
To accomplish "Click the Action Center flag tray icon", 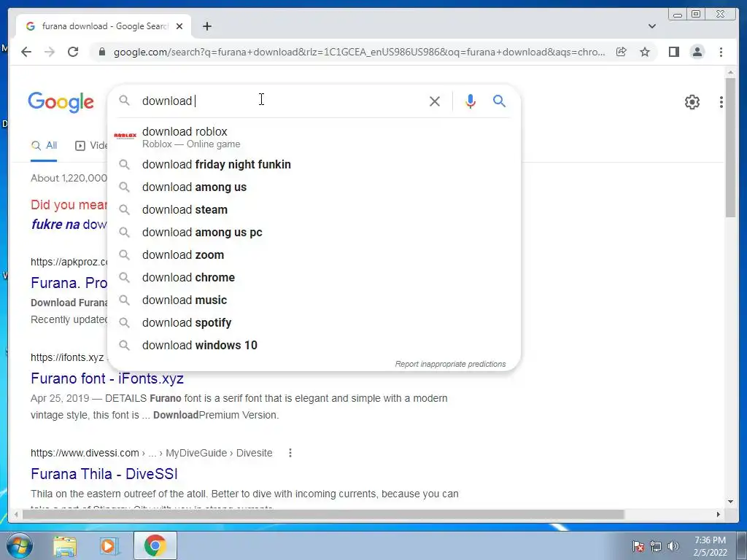I will (x=638, y=546).
